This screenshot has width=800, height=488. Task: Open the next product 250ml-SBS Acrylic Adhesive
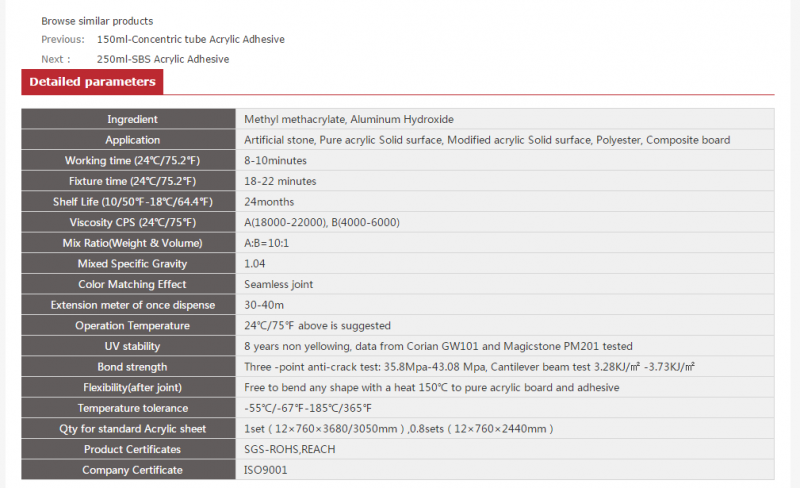pyautogui.click(x=163, y=59)
